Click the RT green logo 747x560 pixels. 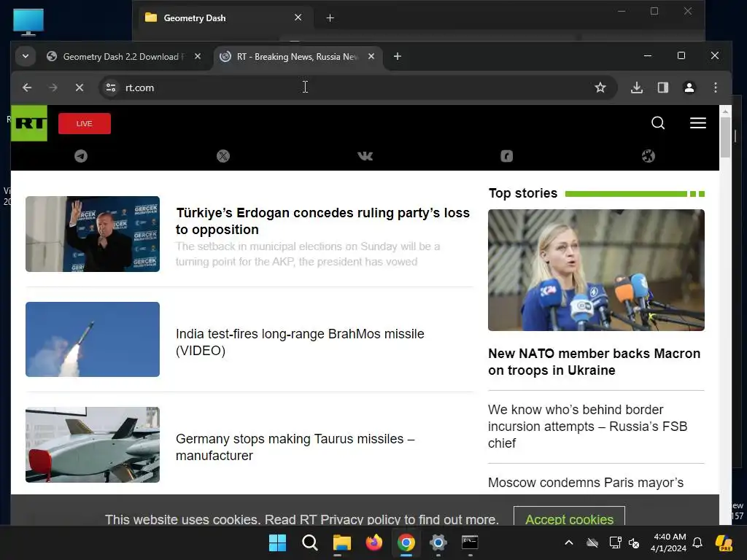pos(29,123)
